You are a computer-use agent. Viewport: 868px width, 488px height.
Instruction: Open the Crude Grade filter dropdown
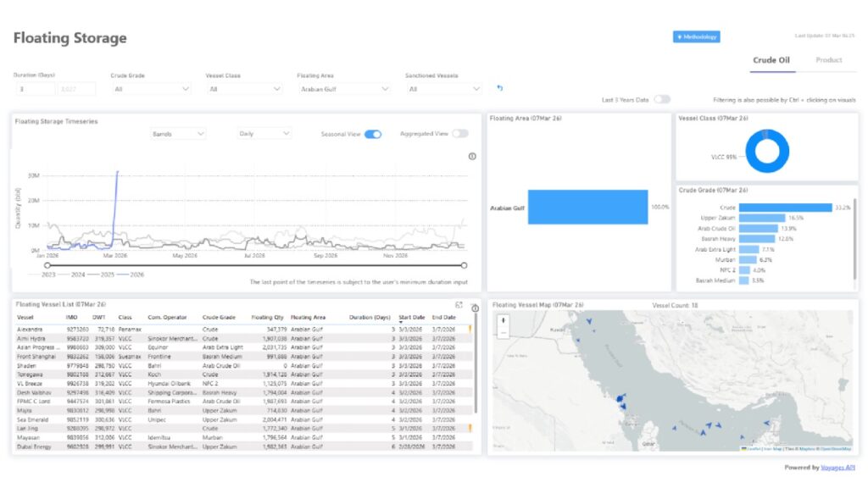pos(151,88)
